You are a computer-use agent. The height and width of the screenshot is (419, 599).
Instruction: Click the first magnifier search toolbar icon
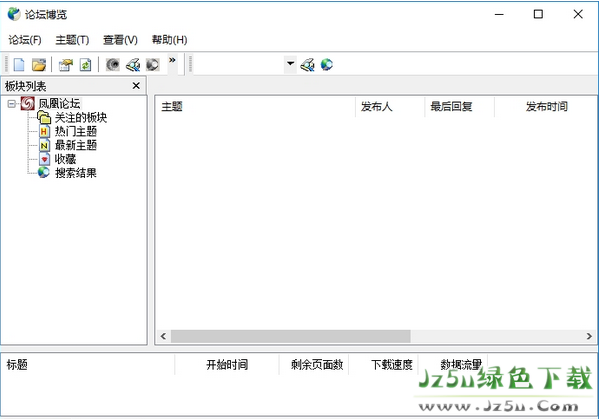click(x=133, y=65)
